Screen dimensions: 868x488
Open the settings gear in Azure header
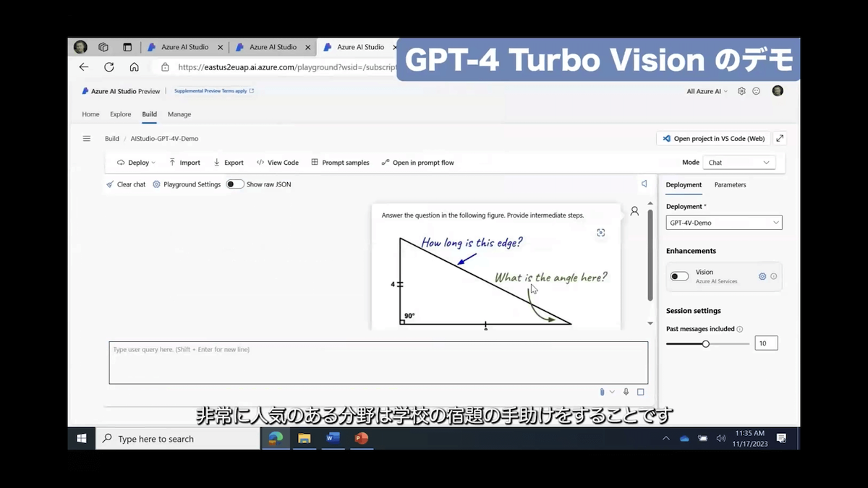click(x=741, y=91)
